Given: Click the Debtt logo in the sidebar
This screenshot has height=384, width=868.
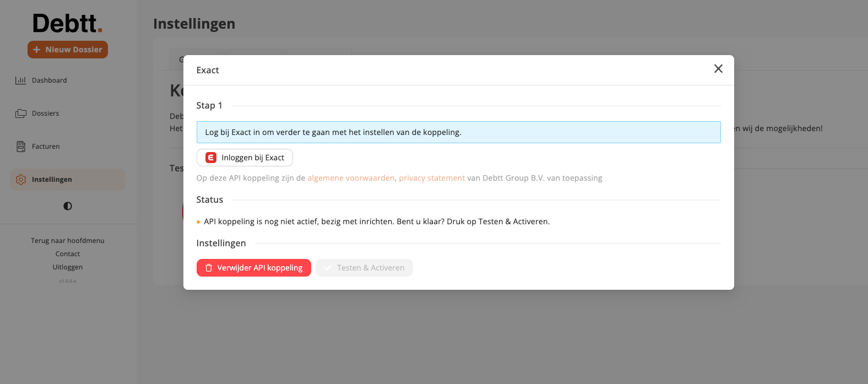Looking at the screenshot, I should 68,24.
